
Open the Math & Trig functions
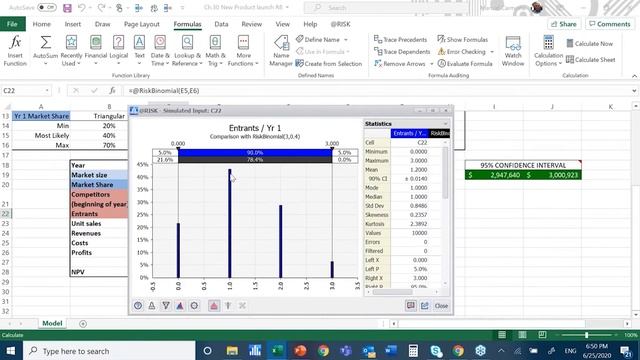point(215,51)
